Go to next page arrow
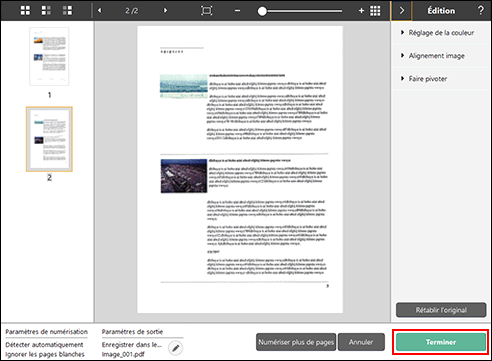 (x=165, y=10)
